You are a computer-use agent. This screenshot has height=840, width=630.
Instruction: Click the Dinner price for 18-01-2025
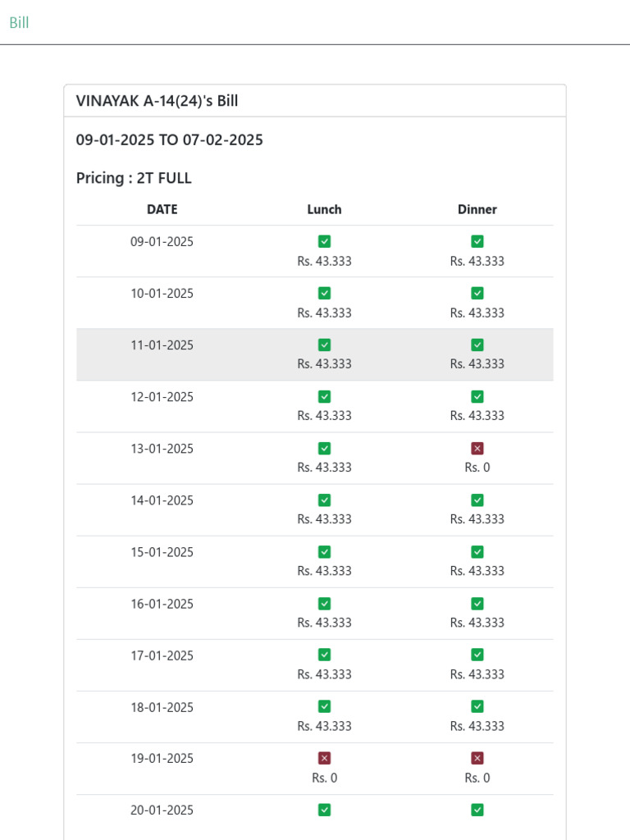pos(477,726)
